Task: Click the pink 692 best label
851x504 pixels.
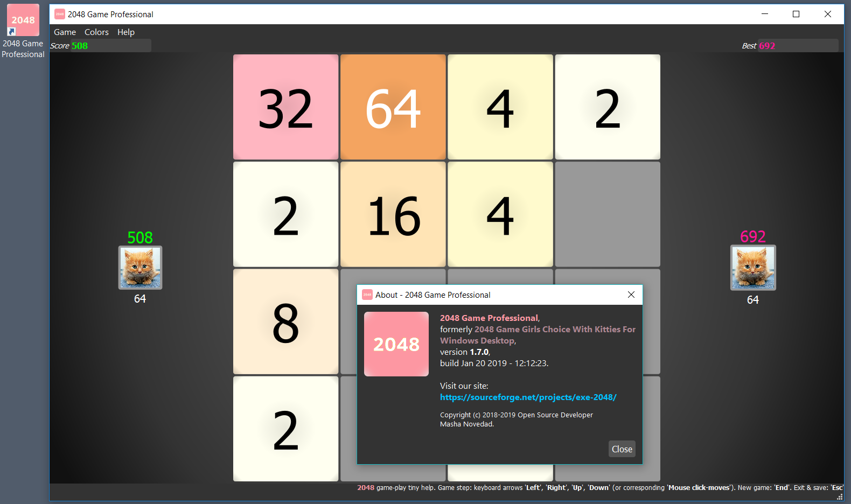Action: 753,236
